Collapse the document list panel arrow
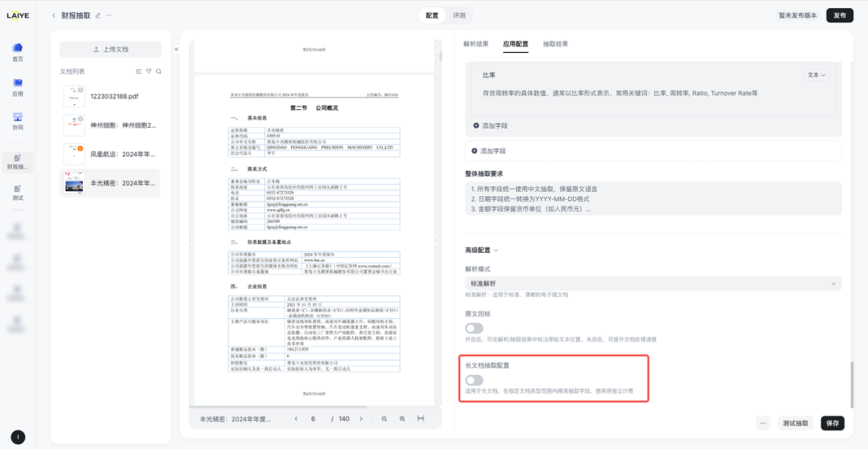 tap(176, 50)
